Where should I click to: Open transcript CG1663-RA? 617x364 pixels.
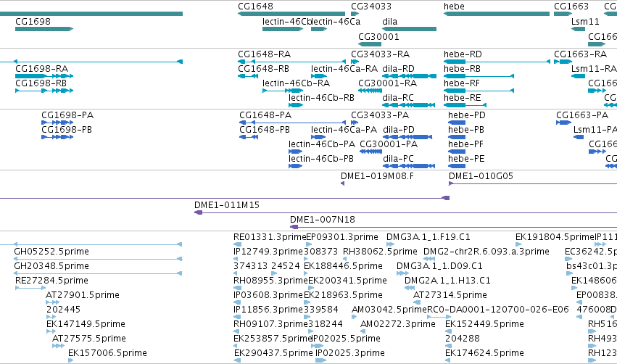(581, 54)
